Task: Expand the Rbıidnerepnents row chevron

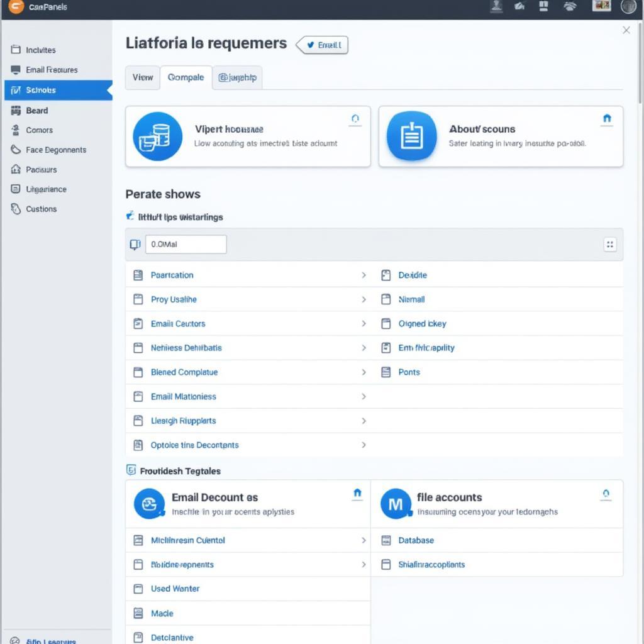Action: 364,564
